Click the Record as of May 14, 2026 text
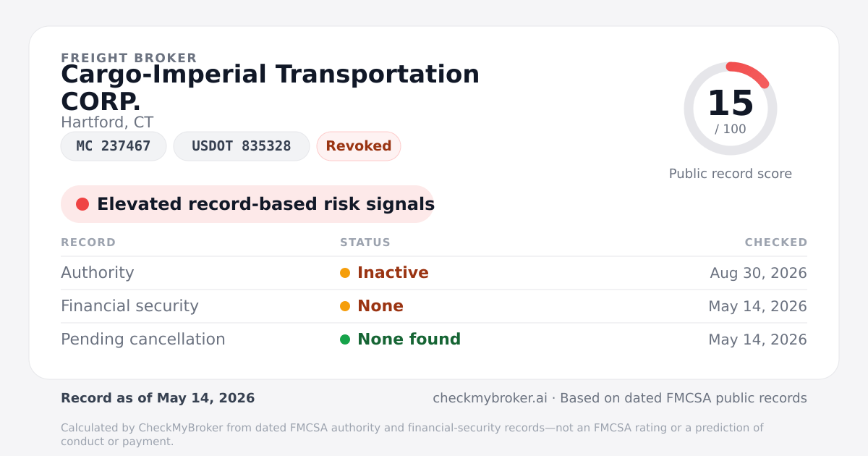 pos(158,398)
